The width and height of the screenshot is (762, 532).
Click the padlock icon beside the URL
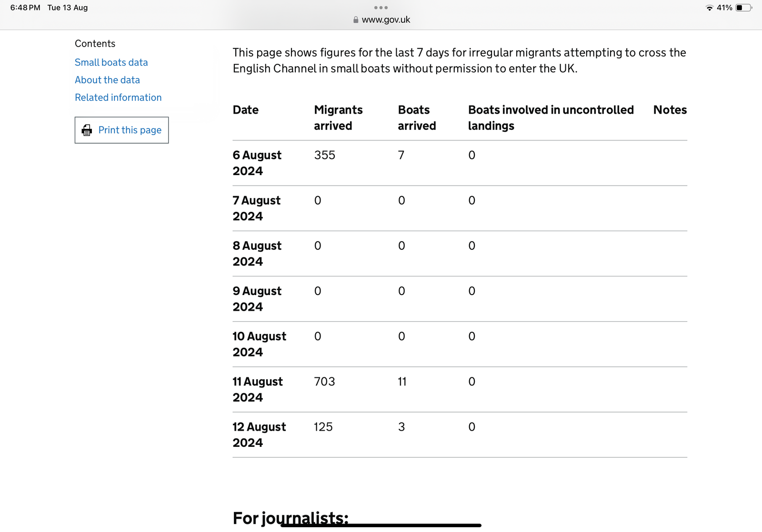coord(356,20)
